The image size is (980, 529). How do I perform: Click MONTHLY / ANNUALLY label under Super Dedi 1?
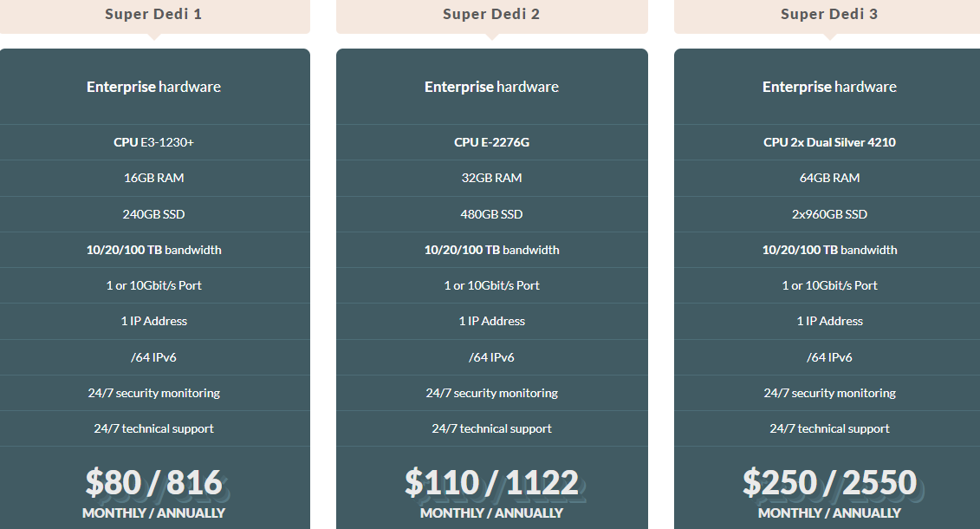pos(153,513)
